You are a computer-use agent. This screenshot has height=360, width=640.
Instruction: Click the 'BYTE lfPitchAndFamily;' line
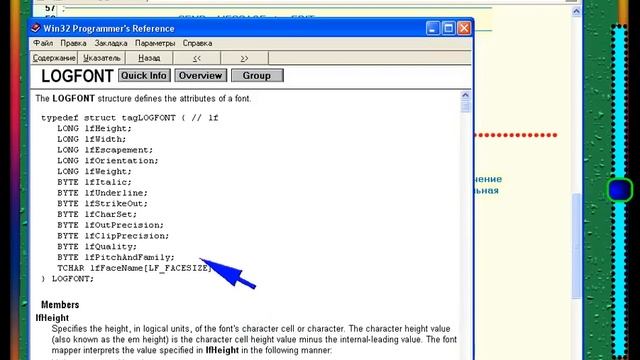click(x=116, y=258)
